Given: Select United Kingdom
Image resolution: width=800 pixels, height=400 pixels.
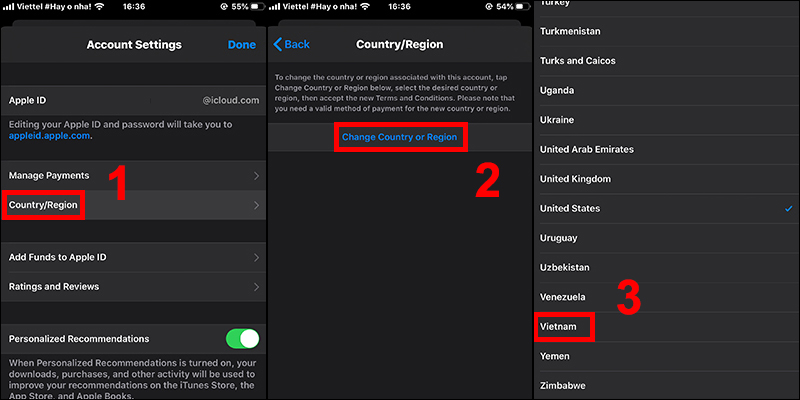Looking at the screenshot, I should coord(666,179).
